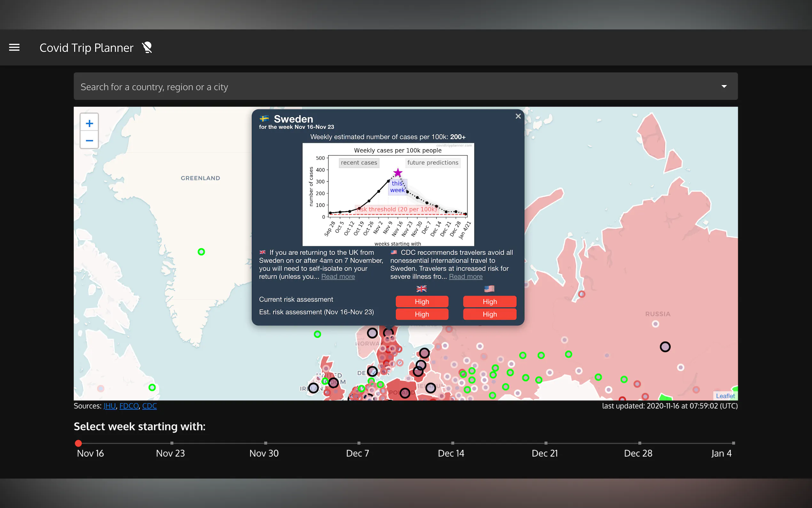The width and height of the screenshot is (812, 508).
Task: Expand the country search dropdown arrow
Action: [724, 86]
